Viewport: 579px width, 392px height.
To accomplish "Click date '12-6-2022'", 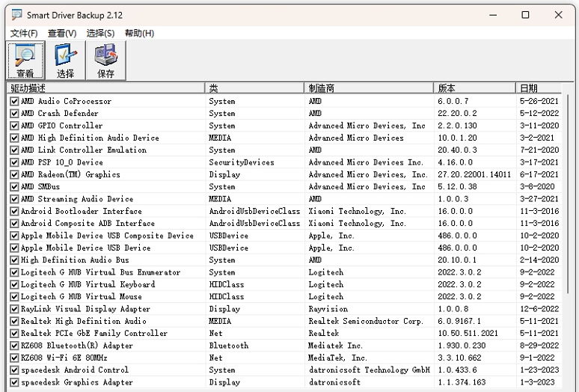I will click(539, 309).
